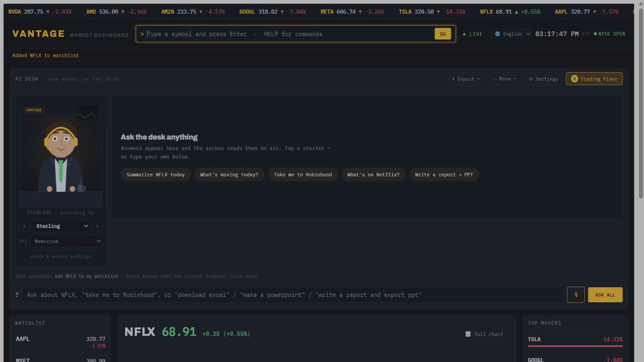This screenshot has width=644, height=362.
Task: Open the Trading Floor view
Action: [x=594, y=79]
